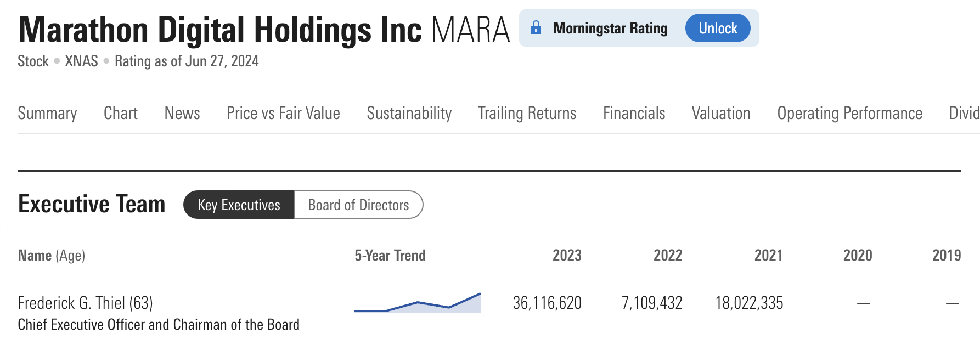Click the 5-year trend sparkline chart
This screenshot has height=339, width=980.
417,303
